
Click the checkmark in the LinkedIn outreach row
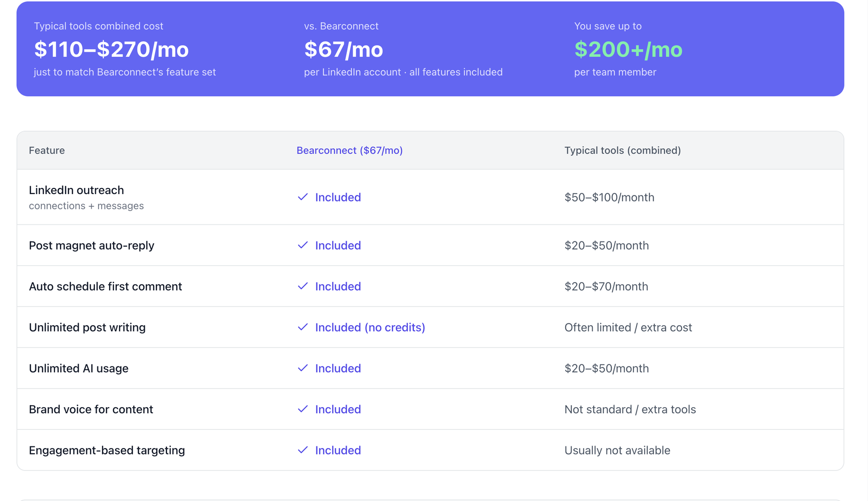click(x=302, y=197)
